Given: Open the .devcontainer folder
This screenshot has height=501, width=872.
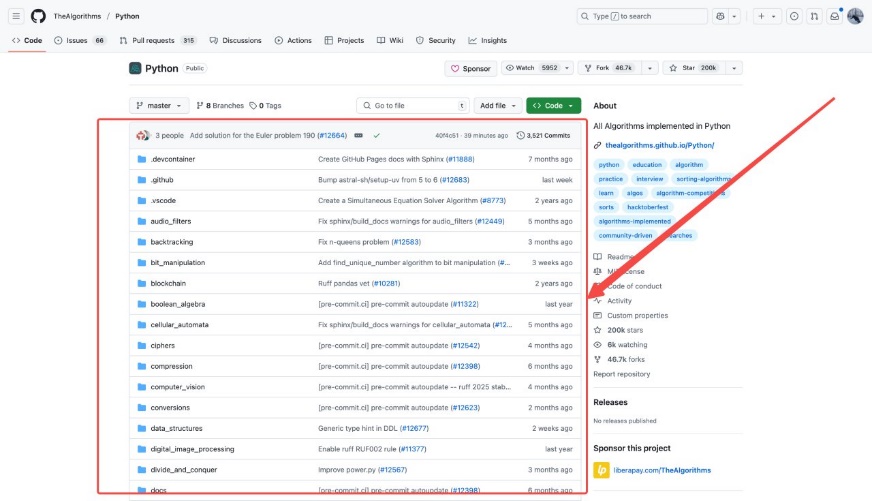Looking at the screenshot, I should (172, 159).
